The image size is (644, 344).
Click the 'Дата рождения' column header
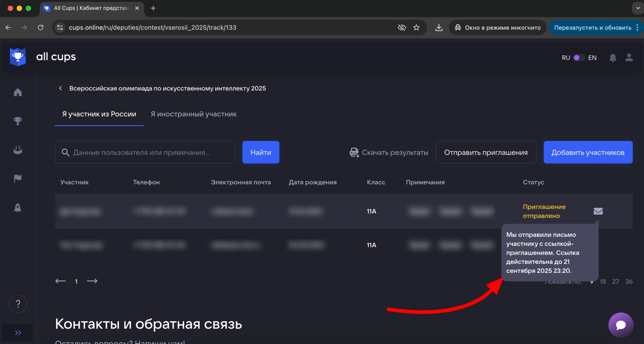click(x=312, y=182)
